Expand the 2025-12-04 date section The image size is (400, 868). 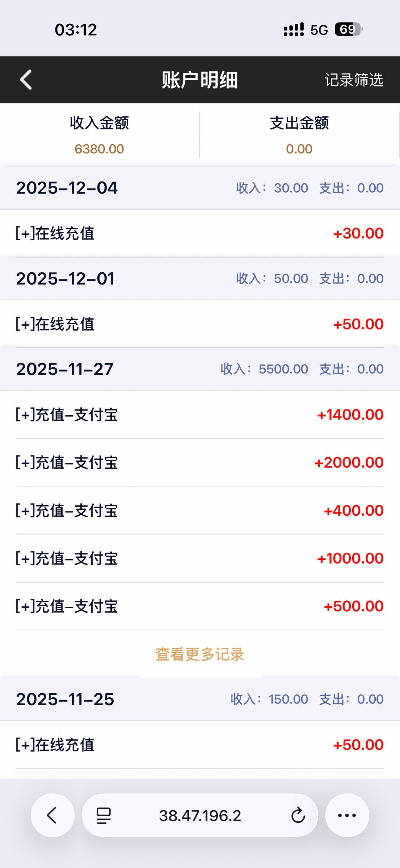point(200,188)
